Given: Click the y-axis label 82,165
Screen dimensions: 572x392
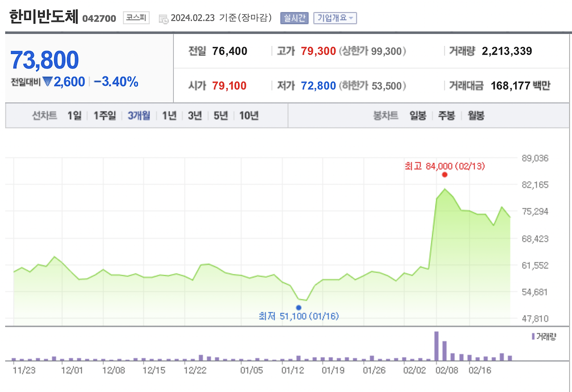Looking at the screenshot, I should [x=535, y=185].
